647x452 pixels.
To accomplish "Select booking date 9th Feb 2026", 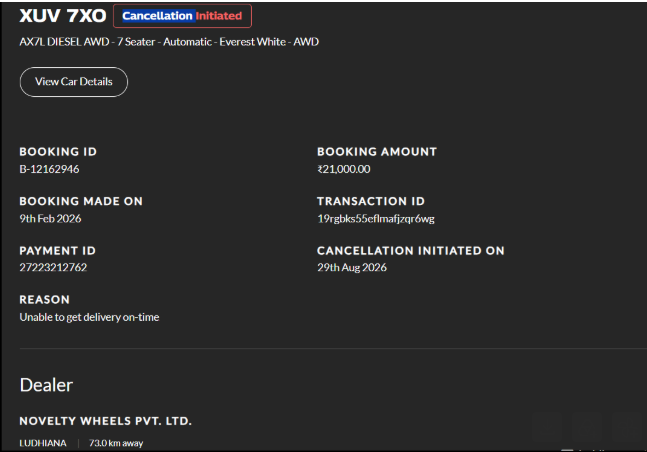I will pyautogui.click(x=50, y=218).
